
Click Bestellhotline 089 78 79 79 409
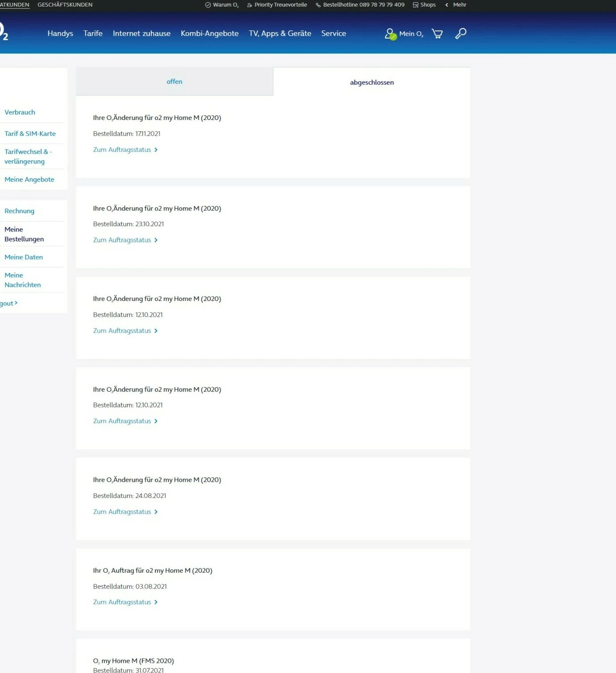[364, 5]
